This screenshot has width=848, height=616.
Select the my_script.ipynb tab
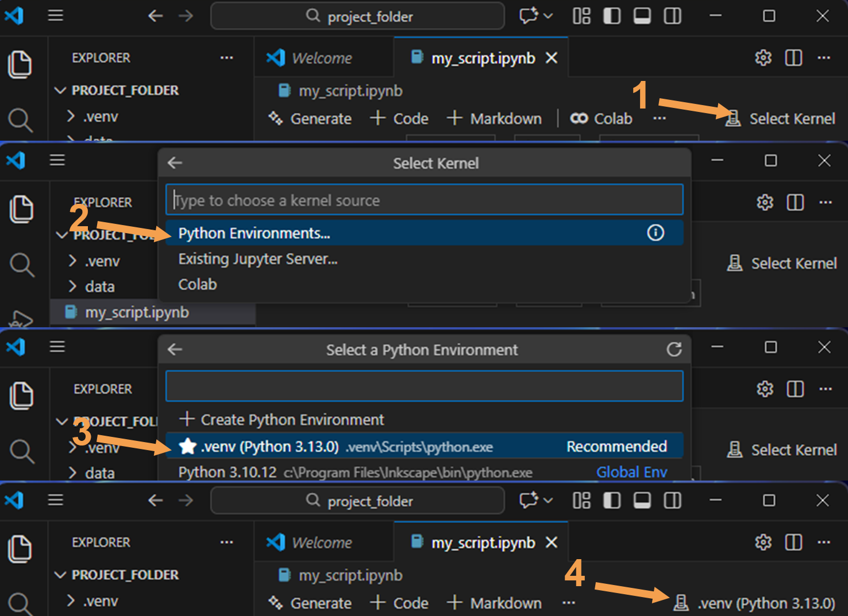click(x=483, y=57)
